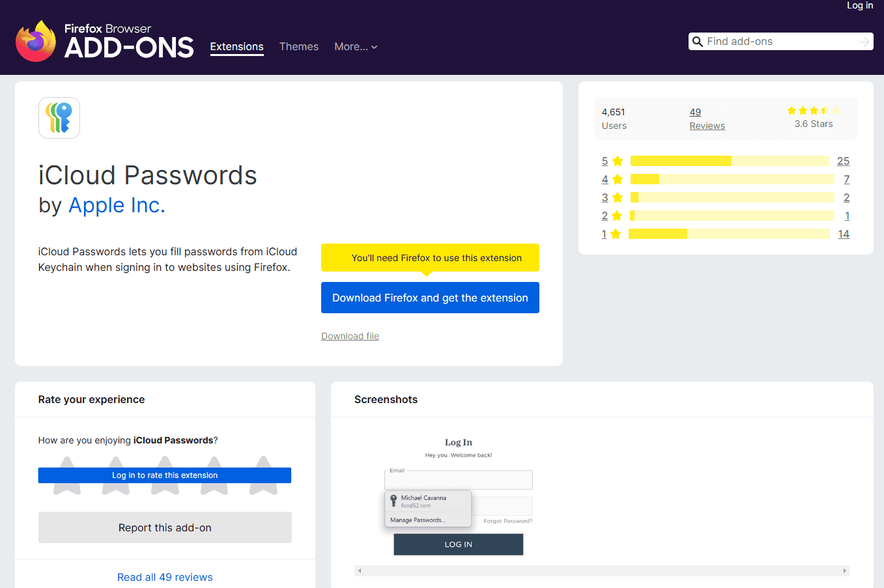Viewport: 884px width, 588px height.
Task: Open the Themes tab
Action: point(299,47)
